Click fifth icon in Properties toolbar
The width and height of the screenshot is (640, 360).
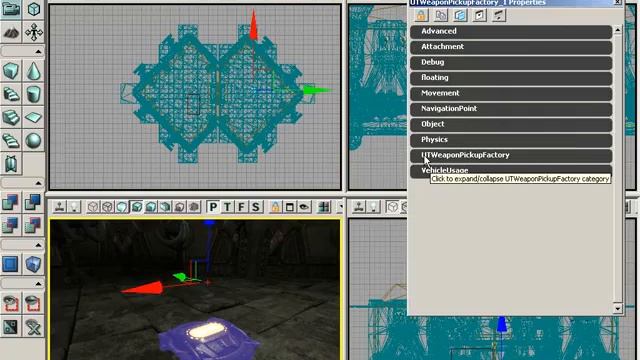tap(499, 16)
